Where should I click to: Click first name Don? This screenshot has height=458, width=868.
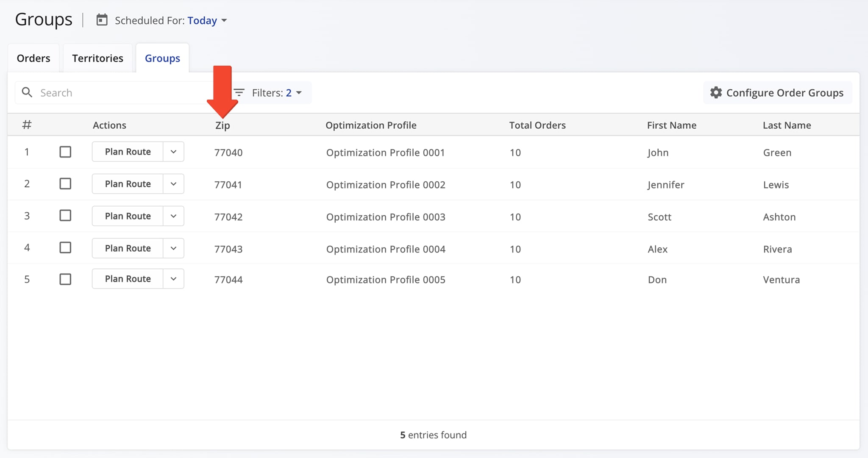[657, 280]
